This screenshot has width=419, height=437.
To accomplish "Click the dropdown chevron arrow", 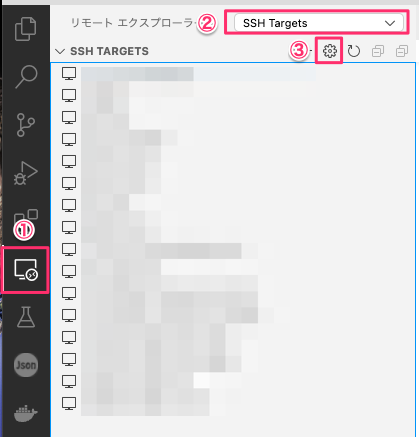I will [x=390, y=23].
